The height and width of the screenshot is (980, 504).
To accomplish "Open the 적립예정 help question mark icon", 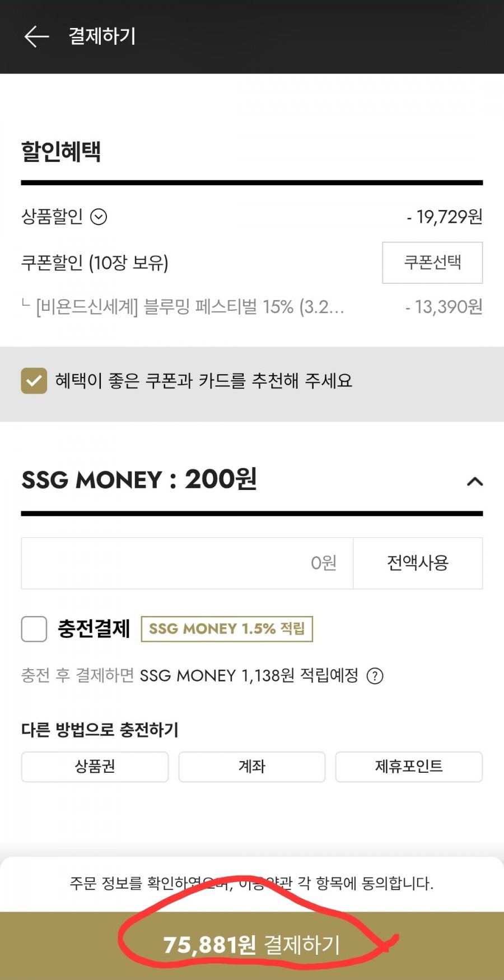I will [x=375, y=676].
